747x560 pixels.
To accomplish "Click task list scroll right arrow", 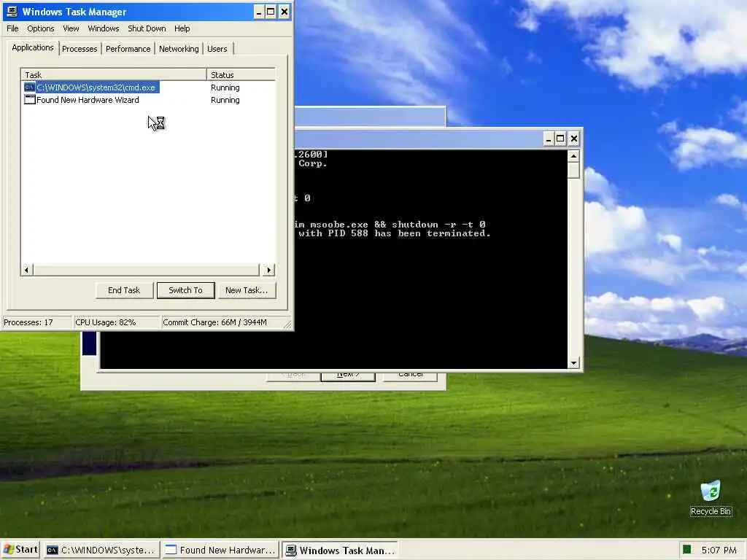I will point(268,271).
